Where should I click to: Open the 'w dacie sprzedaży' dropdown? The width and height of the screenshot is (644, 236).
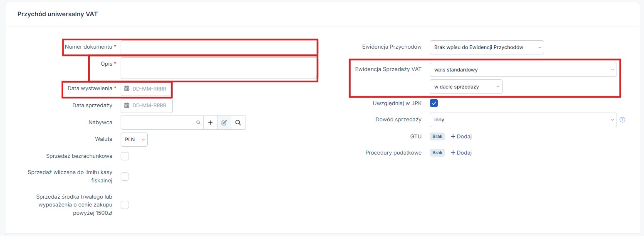click(466, 87)
